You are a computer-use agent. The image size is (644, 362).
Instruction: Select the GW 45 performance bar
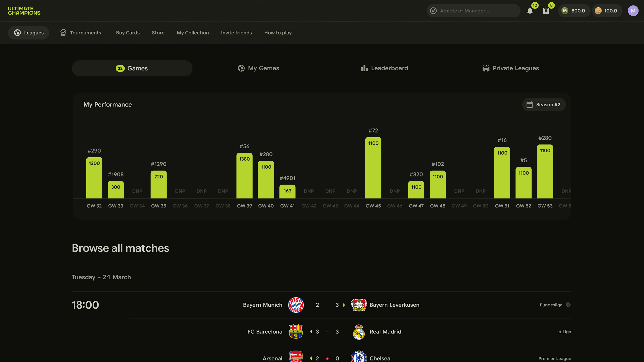point(373,168)
